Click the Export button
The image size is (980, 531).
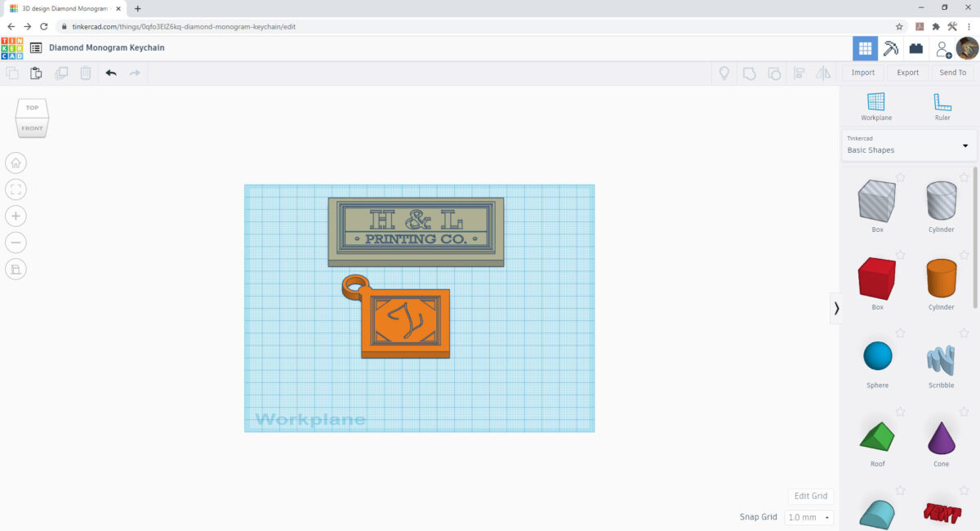906,72
